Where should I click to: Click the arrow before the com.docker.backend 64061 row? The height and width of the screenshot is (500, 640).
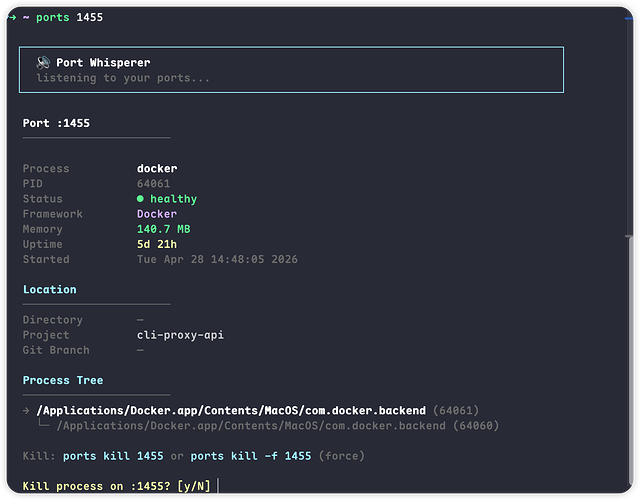26,411
